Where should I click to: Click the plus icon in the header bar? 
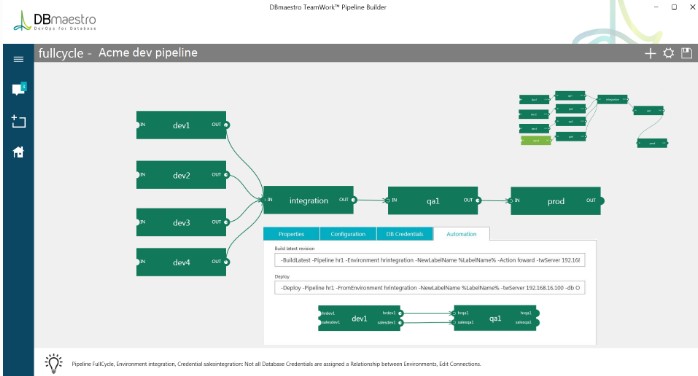pos(650,53)
